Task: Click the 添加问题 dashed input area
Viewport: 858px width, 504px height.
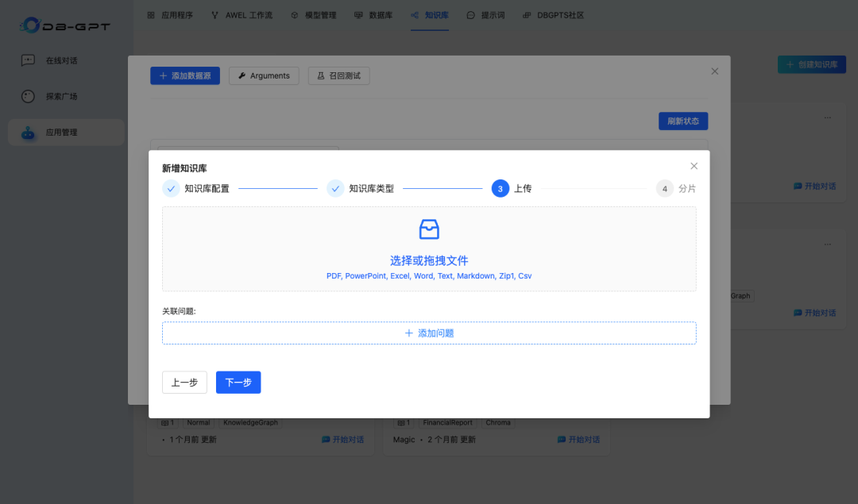Action: tap(429, 333)
